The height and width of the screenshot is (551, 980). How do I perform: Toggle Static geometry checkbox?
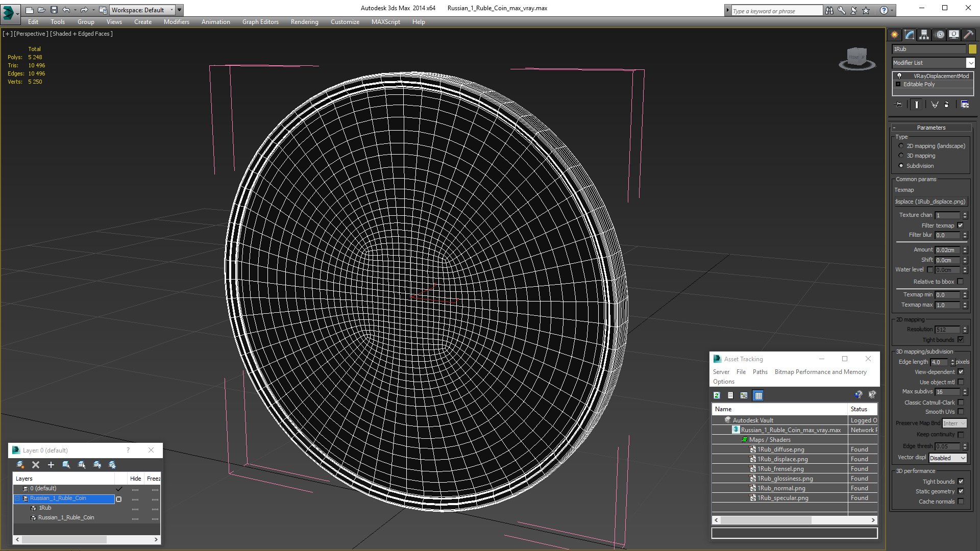pos(961,491)
